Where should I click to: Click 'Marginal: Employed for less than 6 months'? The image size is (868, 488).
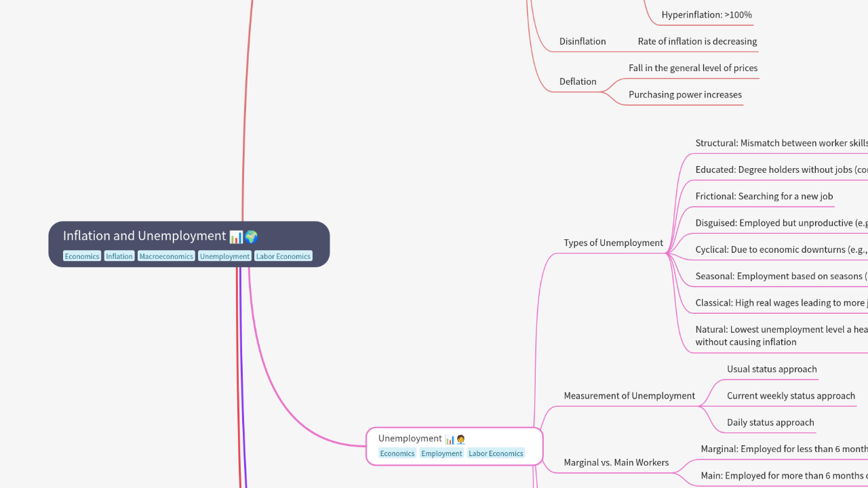(x=784, y=449)
